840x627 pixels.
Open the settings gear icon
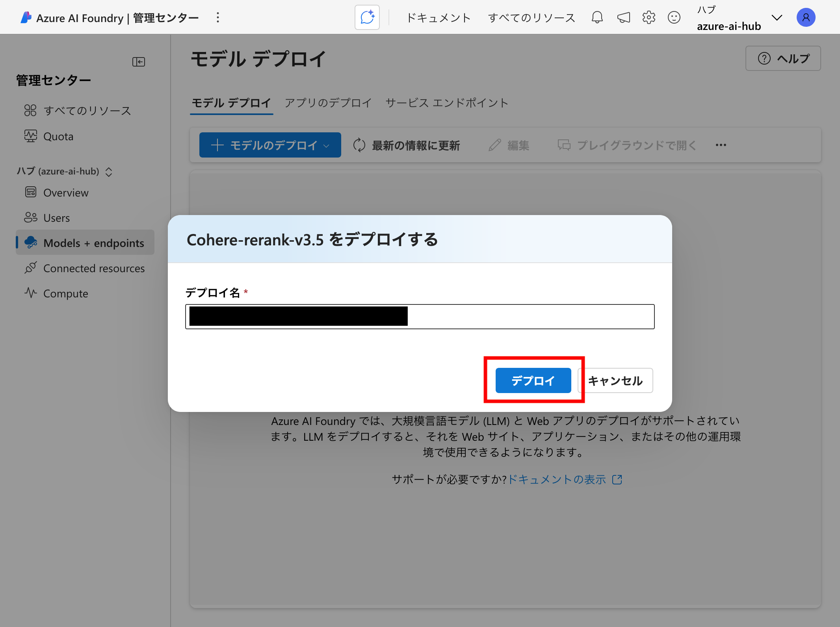(649, 17)
